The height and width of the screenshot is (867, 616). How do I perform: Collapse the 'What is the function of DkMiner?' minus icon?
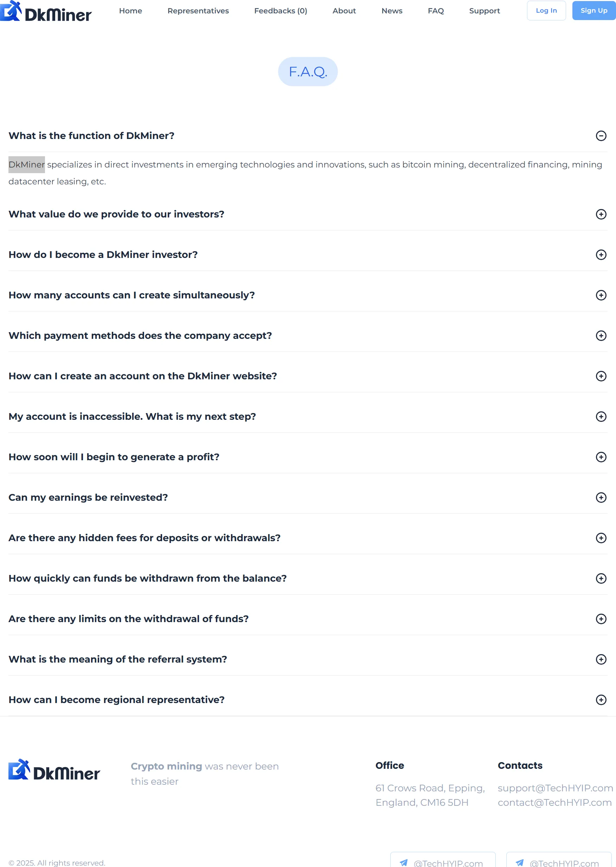(x=601, y=136)
